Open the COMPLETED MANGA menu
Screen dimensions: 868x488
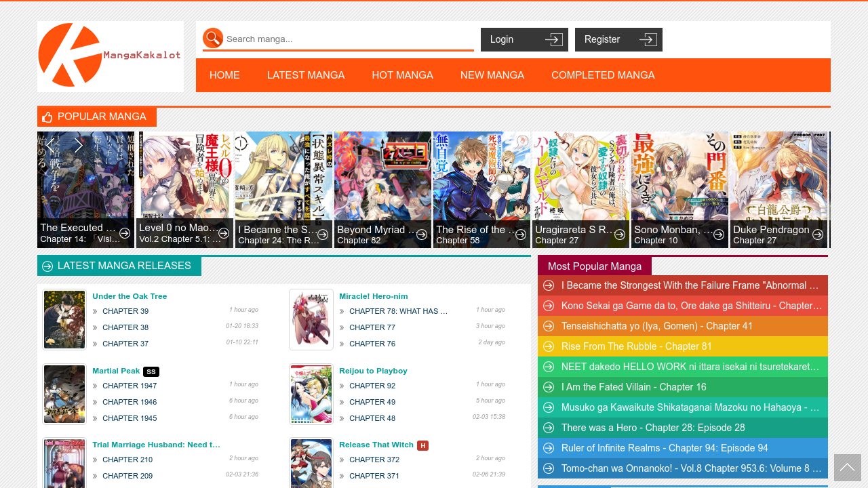point(603,75)
